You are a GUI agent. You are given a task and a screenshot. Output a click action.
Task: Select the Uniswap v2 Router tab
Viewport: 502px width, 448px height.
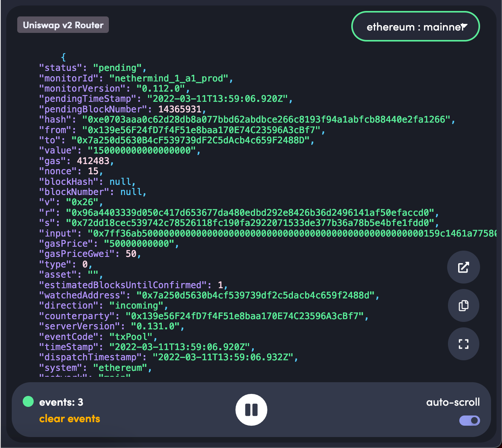63,24
